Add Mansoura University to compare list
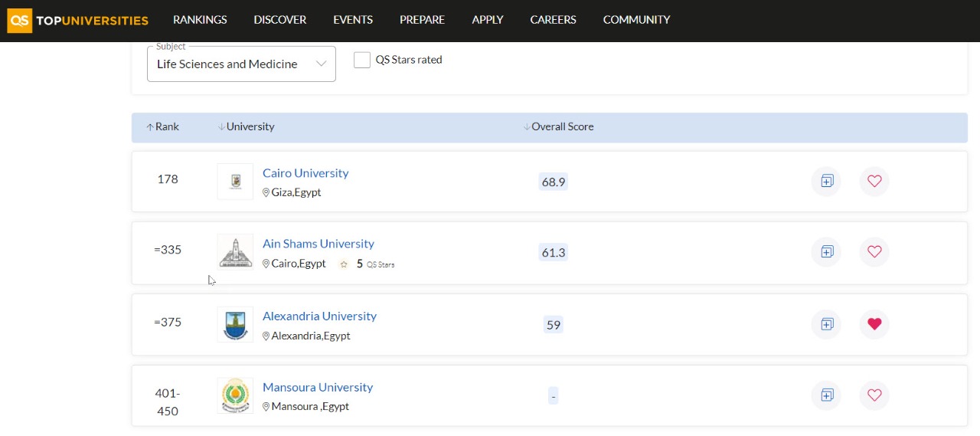This screenshot has width=980, height=436. tap(827, 395)
